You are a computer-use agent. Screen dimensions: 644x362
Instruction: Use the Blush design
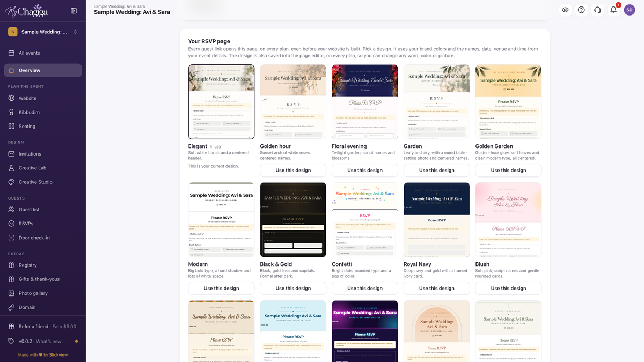point(508,288)
